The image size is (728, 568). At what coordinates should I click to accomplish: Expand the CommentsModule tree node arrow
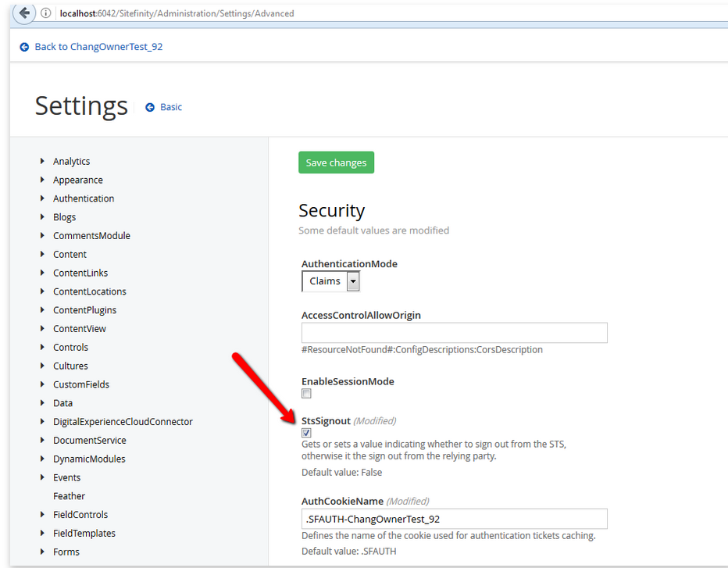pyautogui.click(x=42, y=235)
